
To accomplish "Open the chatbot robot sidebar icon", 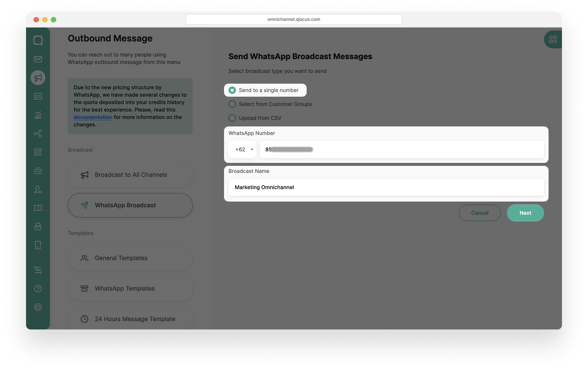I will coord(38,171).
